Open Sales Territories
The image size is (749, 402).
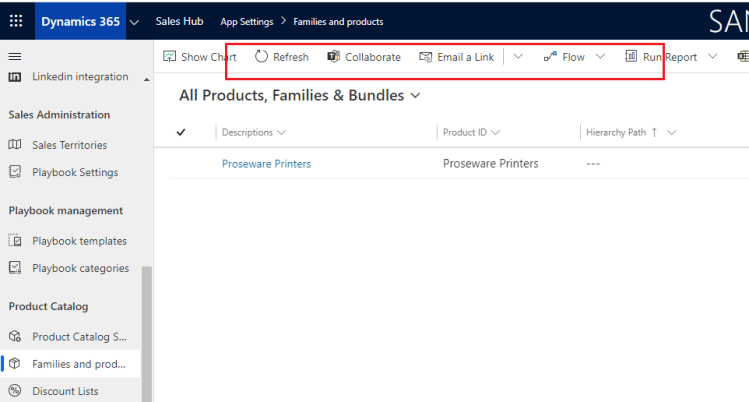pos(70,145)
